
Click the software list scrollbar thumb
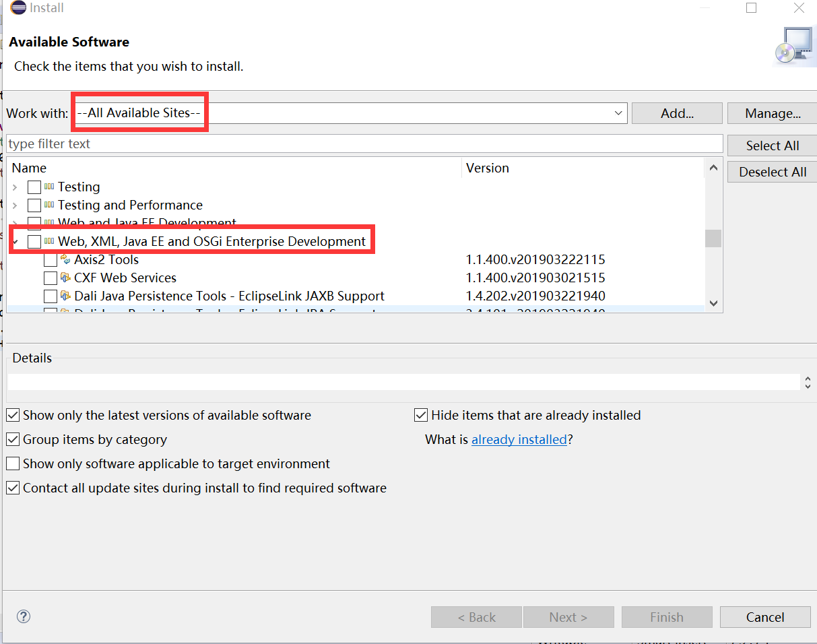(713, 238)
